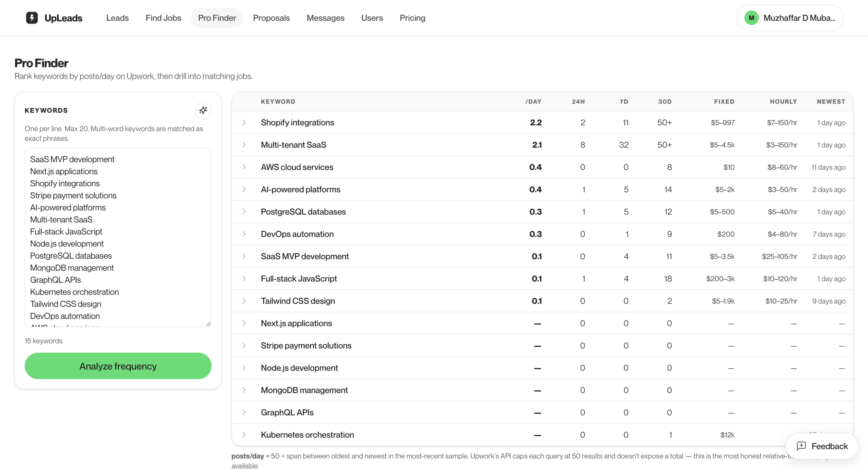Image resolution: width=868 pixels, height=469 pixels.
Task: Click the UpLeads brand name link
Action: [x=63, y=18]
